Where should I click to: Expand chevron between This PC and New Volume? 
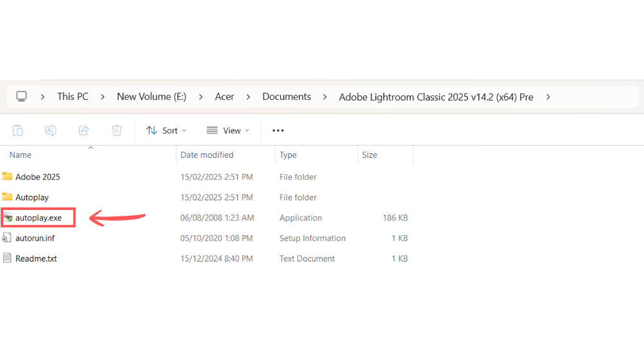pos(102,97)
